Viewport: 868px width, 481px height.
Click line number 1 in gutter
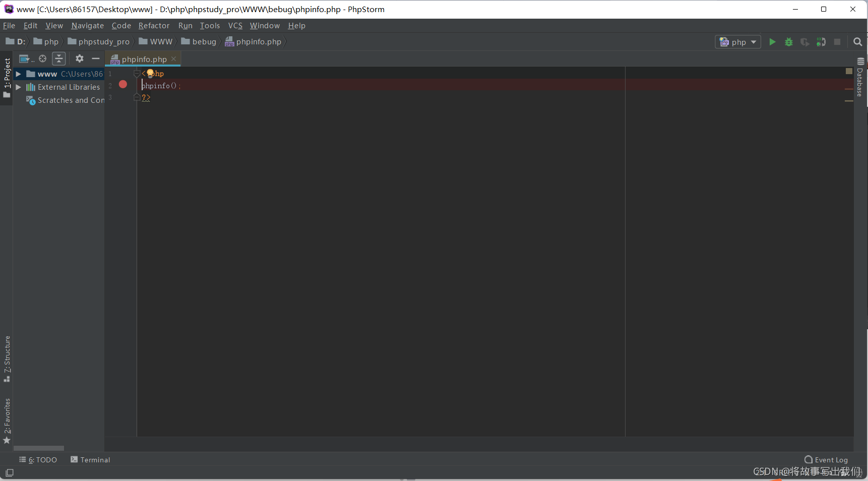(110, 74)
